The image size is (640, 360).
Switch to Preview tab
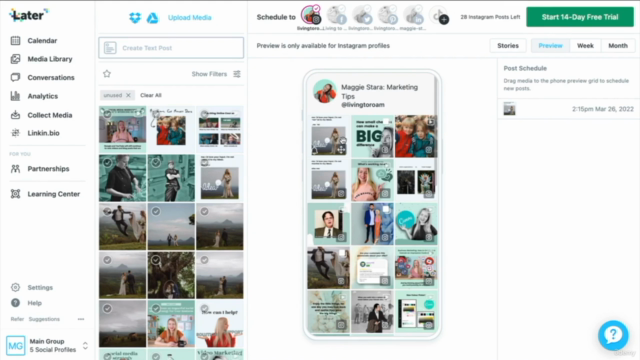pos(550,46)
